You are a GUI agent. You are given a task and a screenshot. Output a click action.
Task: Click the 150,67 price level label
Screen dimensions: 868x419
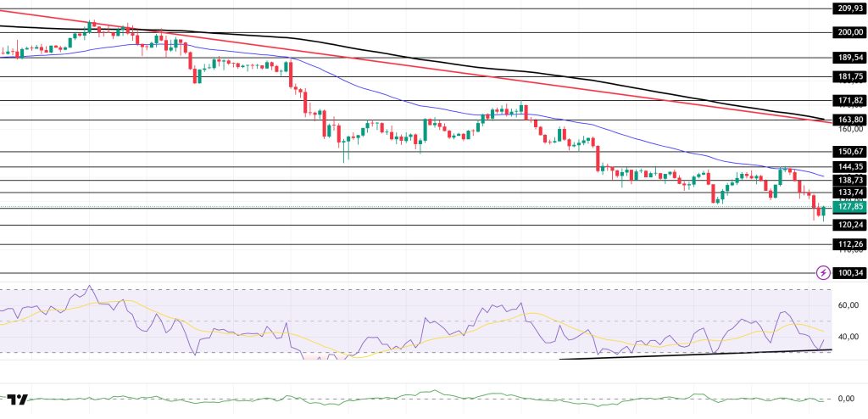pyautogui.click(x=849, y=151)
